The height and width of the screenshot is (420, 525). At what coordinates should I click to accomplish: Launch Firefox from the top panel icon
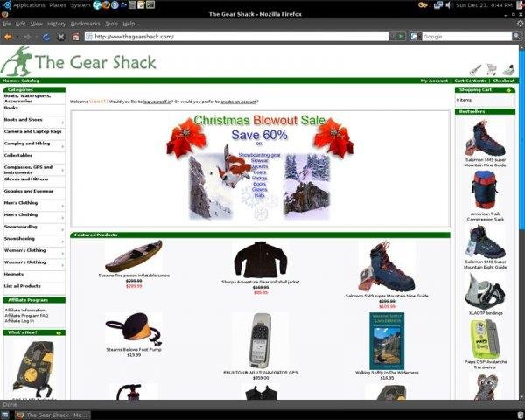106,4
